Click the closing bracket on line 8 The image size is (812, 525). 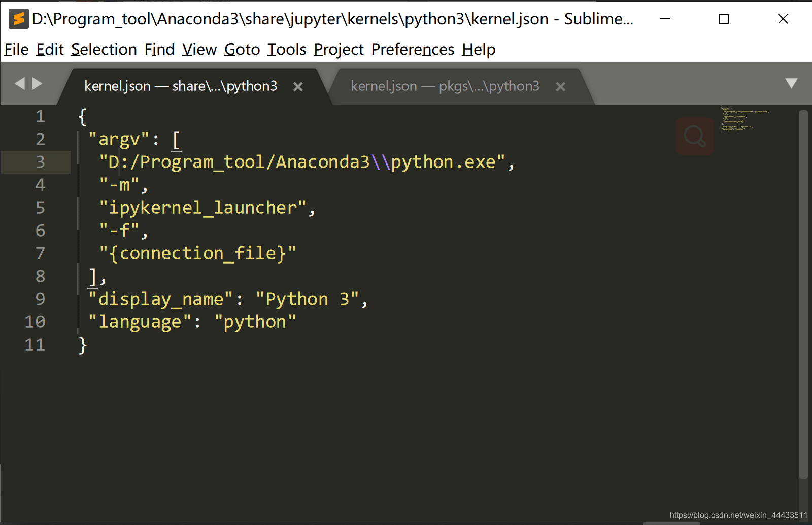(x=93, y=277)
